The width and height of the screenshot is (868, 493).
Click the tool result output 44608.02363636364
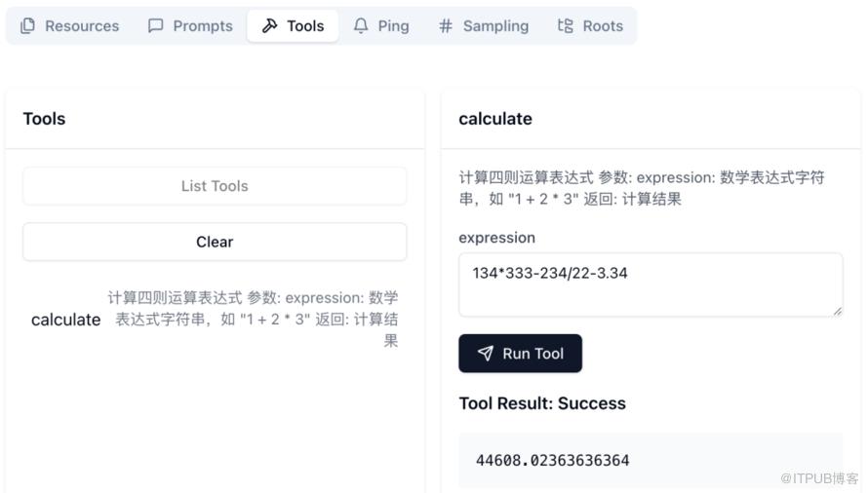pos(553,460)
